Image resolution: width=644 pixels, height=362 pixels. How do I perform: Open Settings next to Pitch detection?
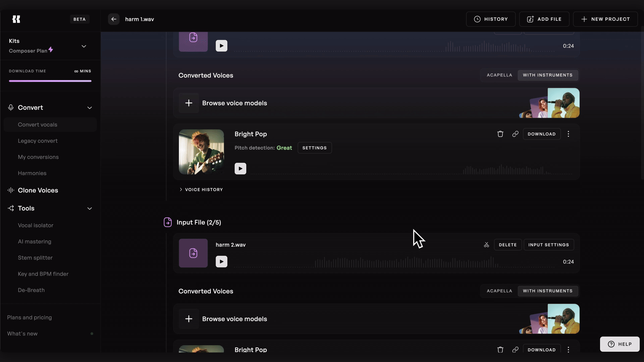(315, 148)
